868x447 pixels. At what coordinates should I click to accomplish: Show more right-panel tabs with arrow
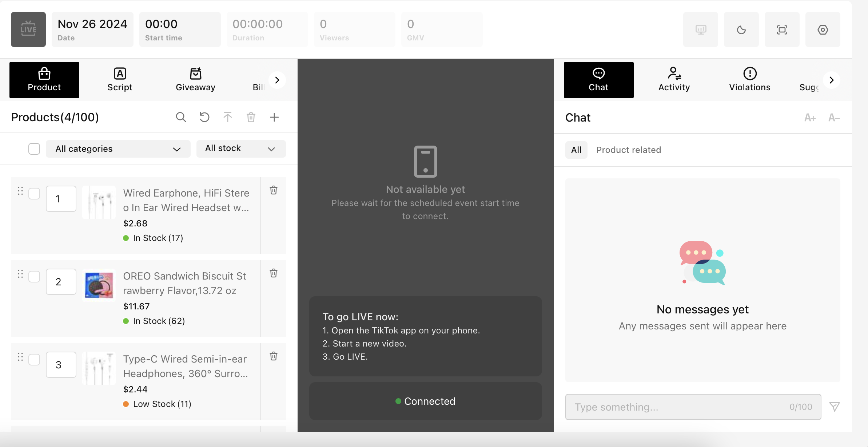click(831, 80)
